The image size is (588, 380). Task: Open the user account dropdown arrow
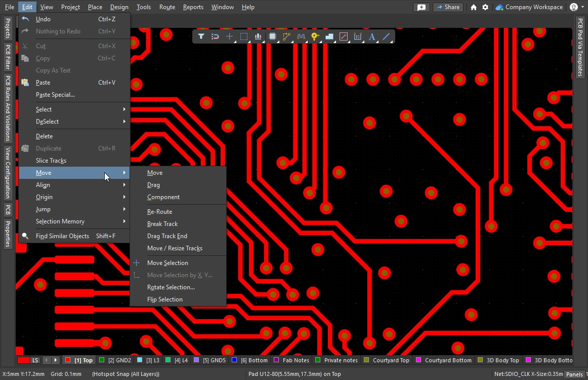click(x=583, y=7)
